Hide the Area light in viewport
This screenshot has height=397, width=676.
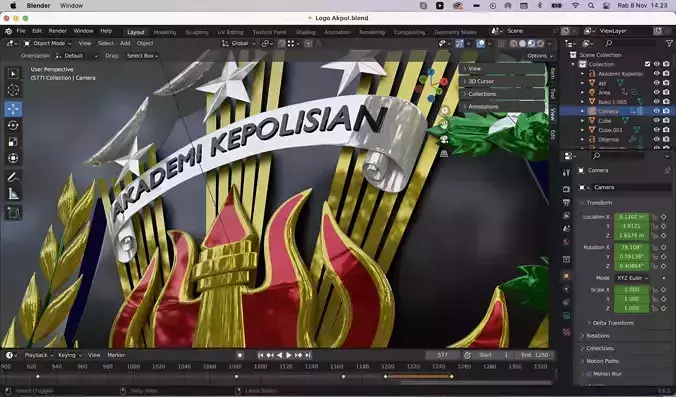click(656, 92)
